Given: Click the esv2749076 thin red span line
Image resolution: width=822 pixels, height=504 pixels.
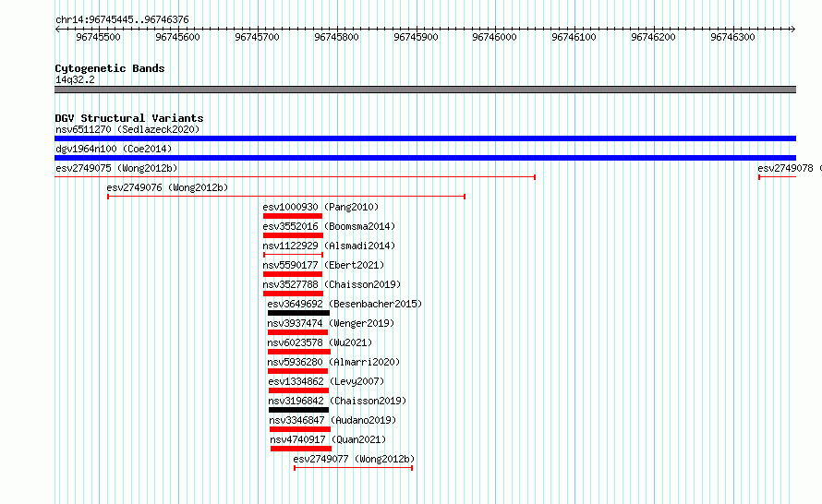Looking at the screenshot, I should pos(286,197).
